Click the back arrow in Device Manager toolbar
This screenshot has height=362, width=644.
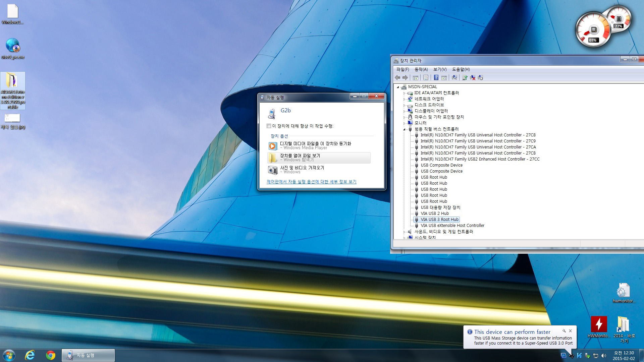(x=397, y=77)
